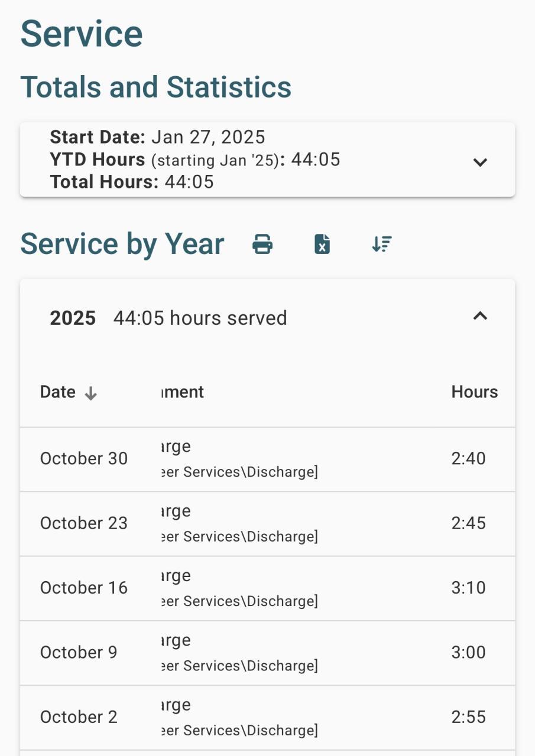
Task: Click the 2025 hours served header
Action: (200, 318)
